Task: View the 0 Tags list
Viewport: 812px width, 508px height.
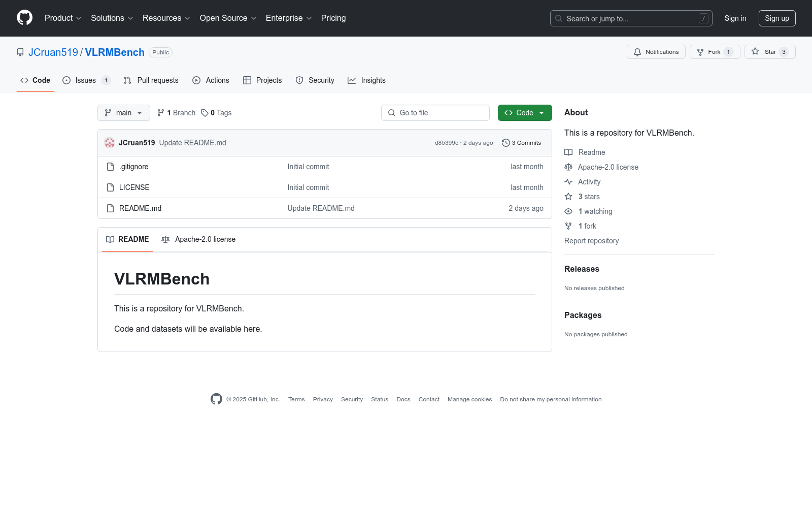Action: pyautogui.click(x=216, y=113)
